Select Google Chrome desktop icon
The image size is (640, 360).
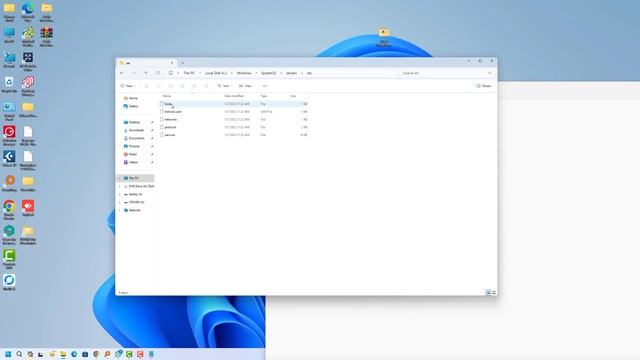coord(9,210)
